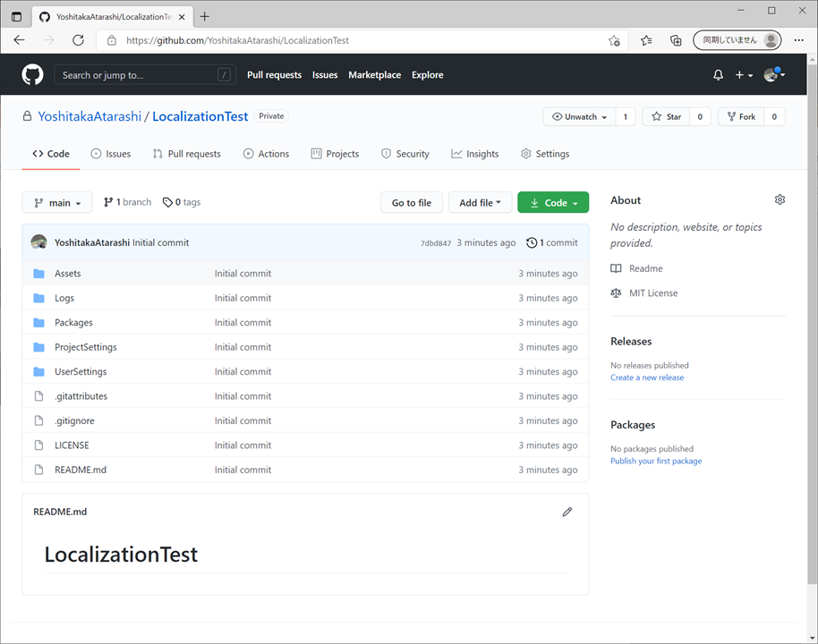
Task: Click the Create a new release link
Action: pos(646,377)
